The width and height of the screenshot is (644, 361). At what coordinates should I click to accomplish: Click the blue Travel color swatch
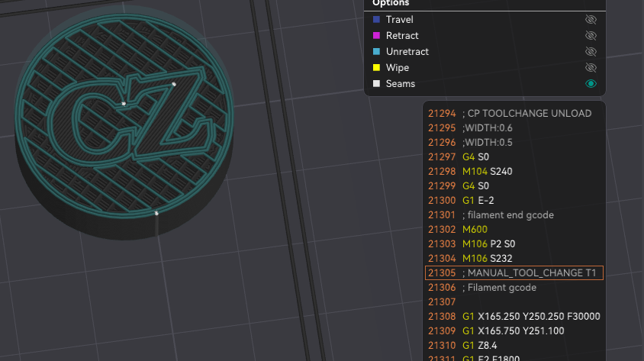[376, 20]
